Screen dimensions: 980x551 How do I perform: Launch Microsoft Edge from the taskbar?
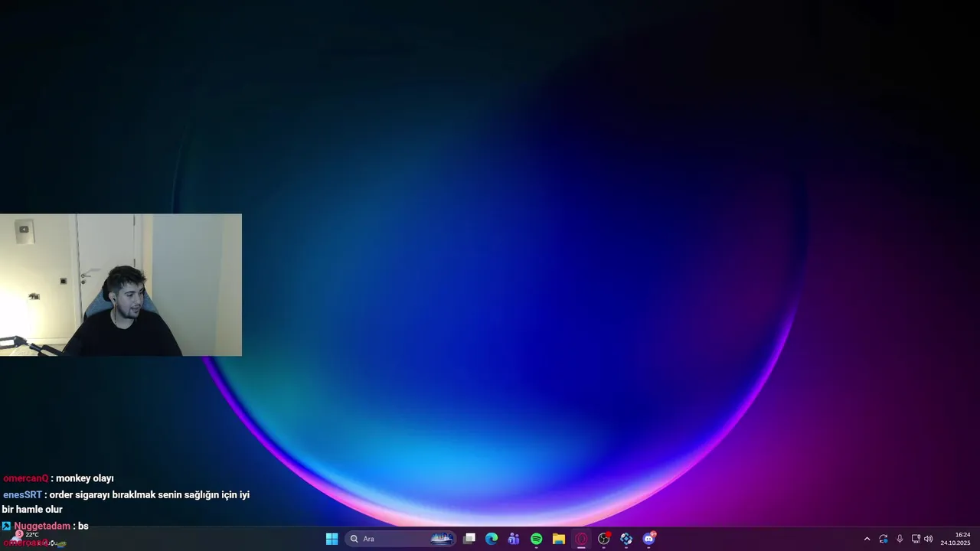pos(492,539)
